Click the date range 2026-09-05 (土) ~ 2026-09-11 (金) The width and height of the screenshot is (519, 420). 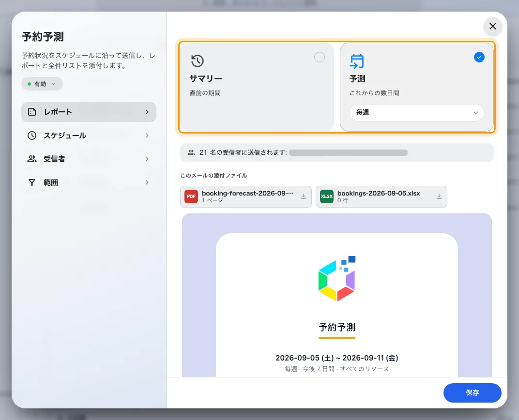[x=337, y=358]
